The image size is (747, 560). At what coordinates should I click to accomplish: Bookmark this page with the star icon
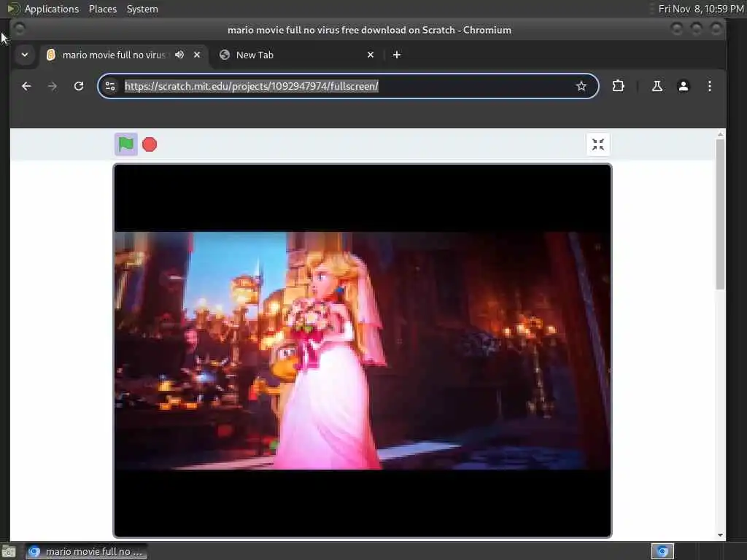[581, 86]
